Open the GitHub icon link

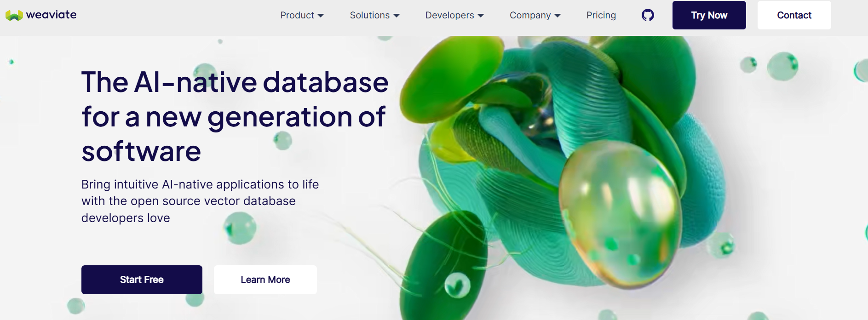pyautogui.click(x=648, y=15)
